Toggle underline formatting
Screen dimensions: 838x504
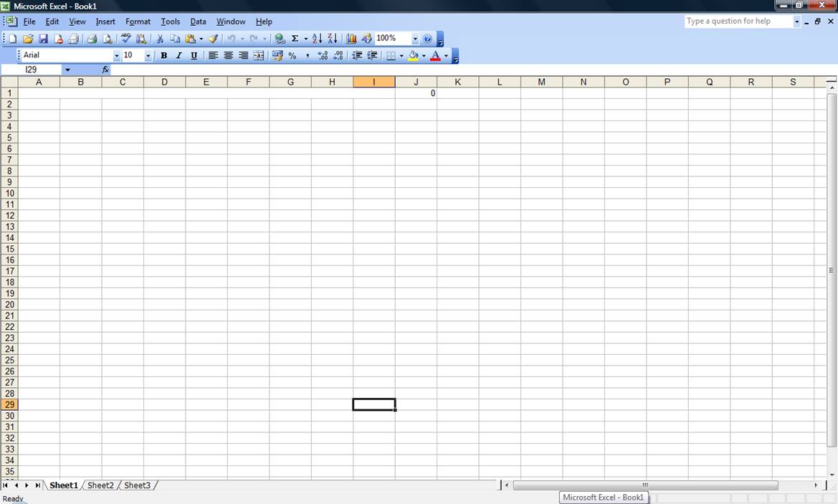pos(194,56)
